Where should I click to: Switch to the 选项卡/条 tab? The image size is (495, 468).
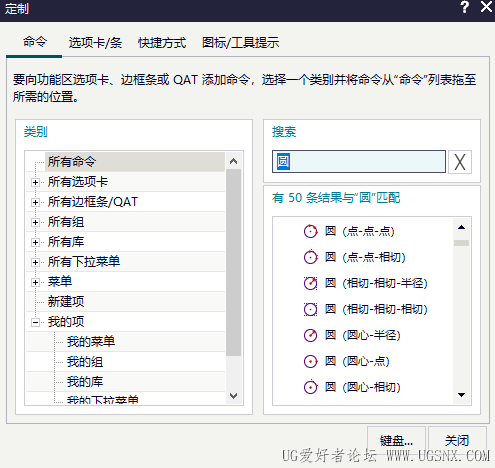(95, 43)
